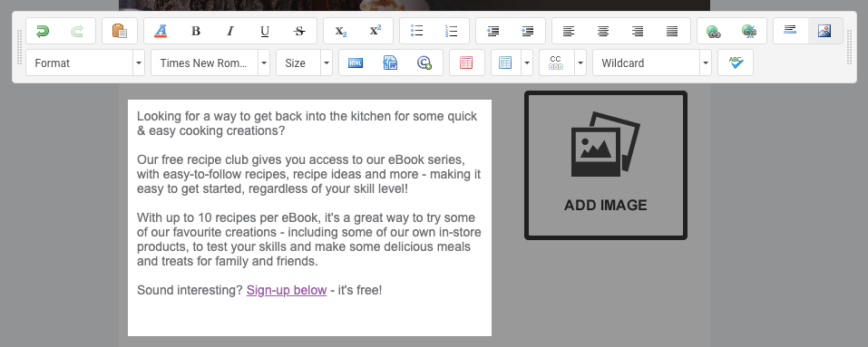Toggle superscript formatting
The image size is (868, 347).
click(x=375, y=31)
